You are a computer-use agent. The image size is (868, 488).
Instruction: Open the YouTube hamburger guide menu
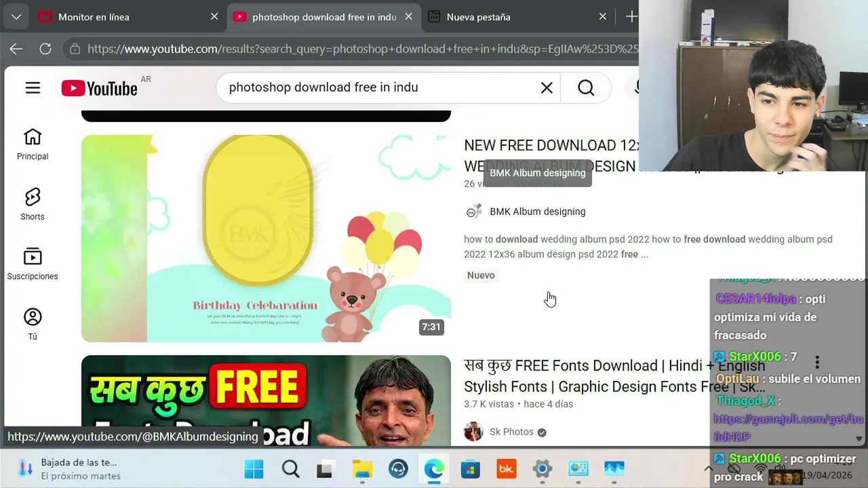coord(33,87)
